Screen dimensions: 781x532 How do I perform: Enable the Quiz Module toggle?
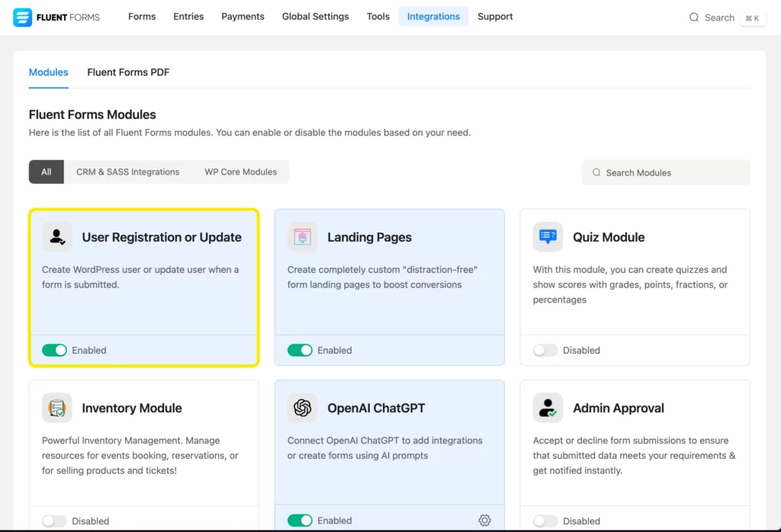545,351
